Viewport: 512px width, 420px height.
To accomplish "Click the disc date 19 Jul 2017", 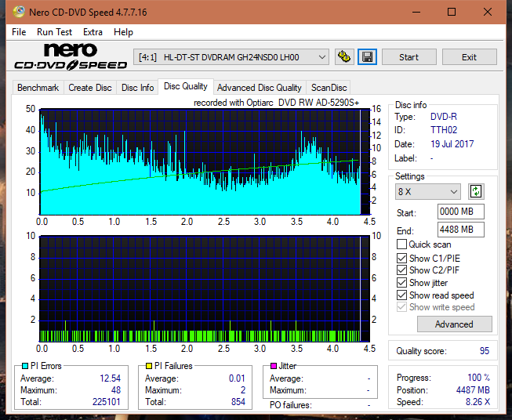I will tap(452, 144).
